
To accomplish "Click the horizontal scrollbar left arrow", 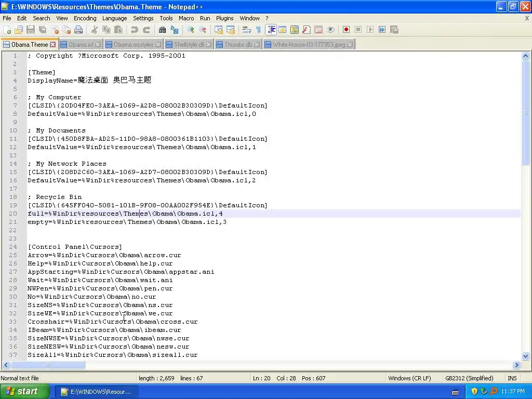I will coord(6,365).
